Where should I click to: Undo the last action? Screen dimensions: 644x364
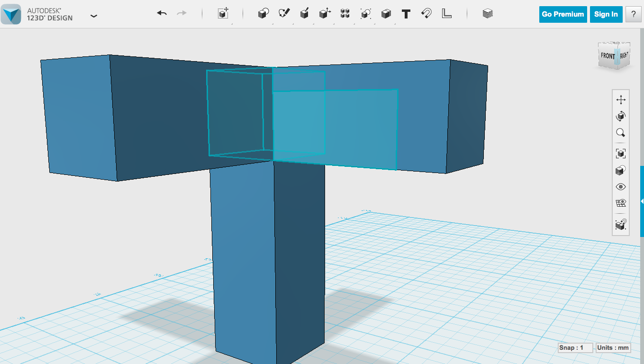[x=162, y=13]
